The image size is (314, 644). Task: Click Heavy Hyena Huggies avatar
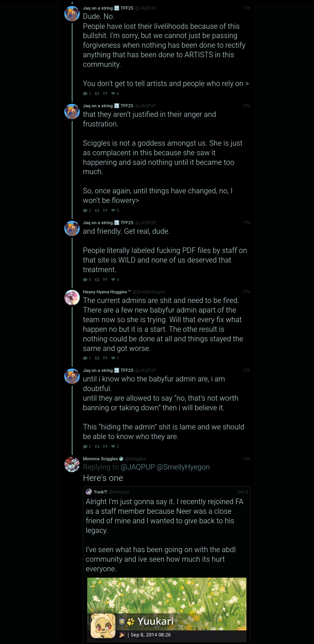point(72,297)
